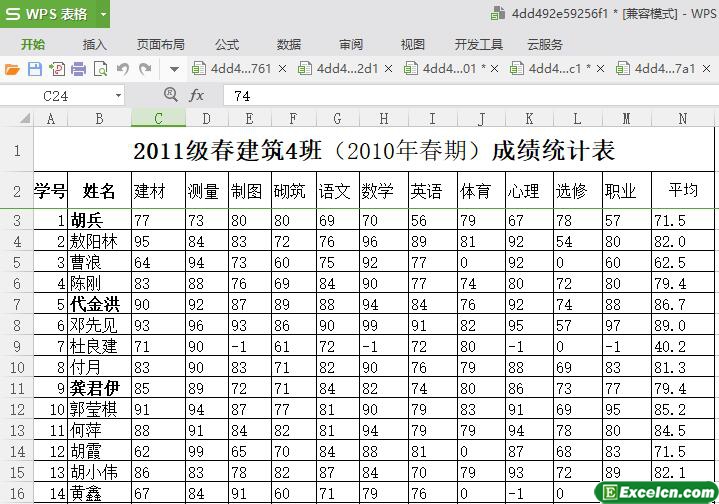The width and height of the screenshot is (719, 504).
Task: Select the name cell 杜良建
Action: pyautogui.click(x=100, y=346)
